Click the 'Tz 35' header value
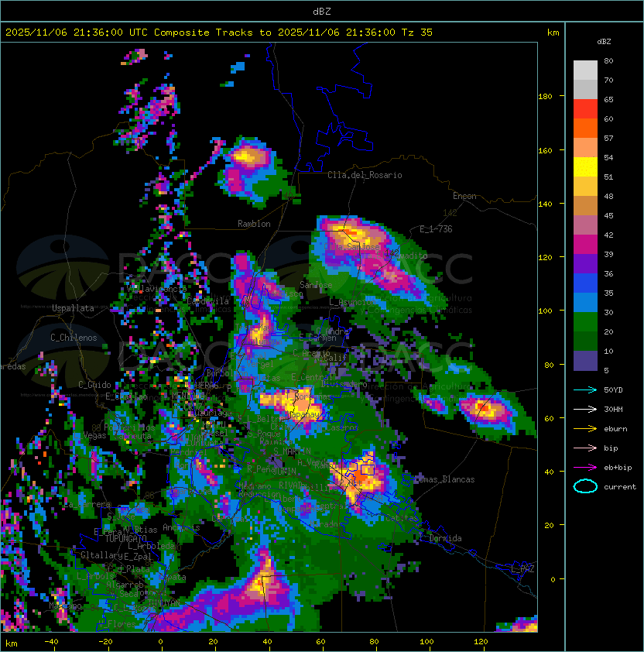The width and height of the screenshot is (644, 652). click(x=417, y=33)
